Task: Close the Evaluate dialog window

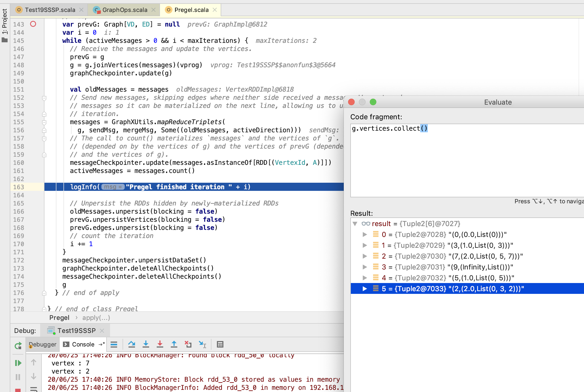Action: 351,102
